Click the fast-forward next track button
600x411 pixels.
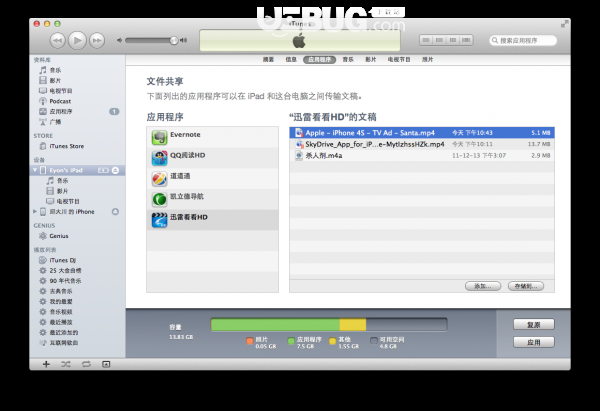click(x=97, y=41)
